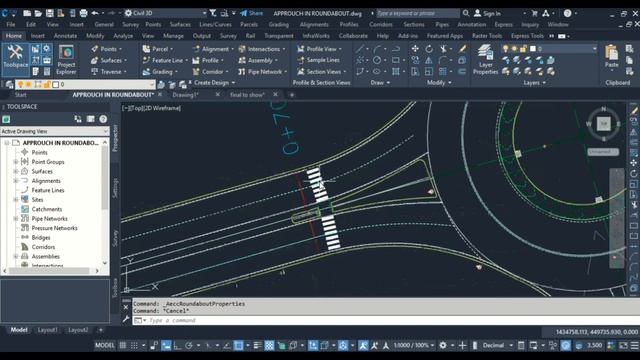
Task: Toggle MODEL space button in status bar
Action: coord(104,345)
